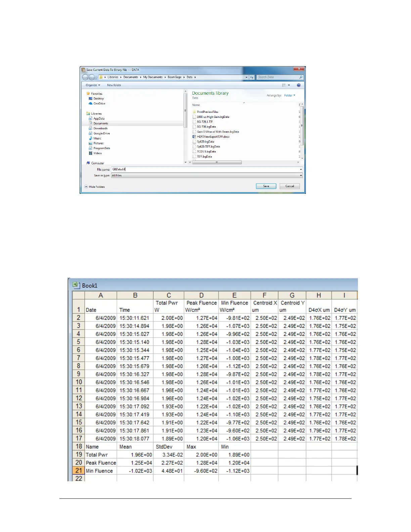This screenshot has height=532, width=411.
Task: Create a New folder
Action: (x=114, y=85)
